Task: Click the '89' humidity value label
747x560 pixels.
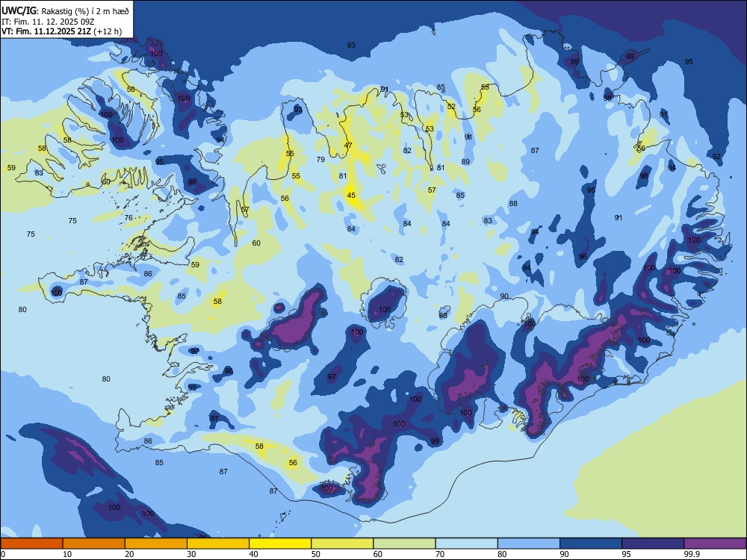Action: pyautogui.click(x=465, y=161)
